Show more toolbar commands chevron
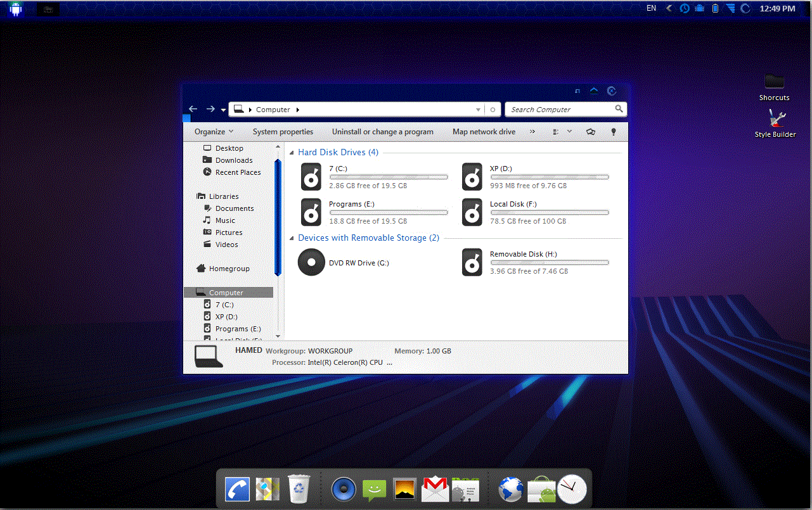The image size is (812, 510). point(532,132)
